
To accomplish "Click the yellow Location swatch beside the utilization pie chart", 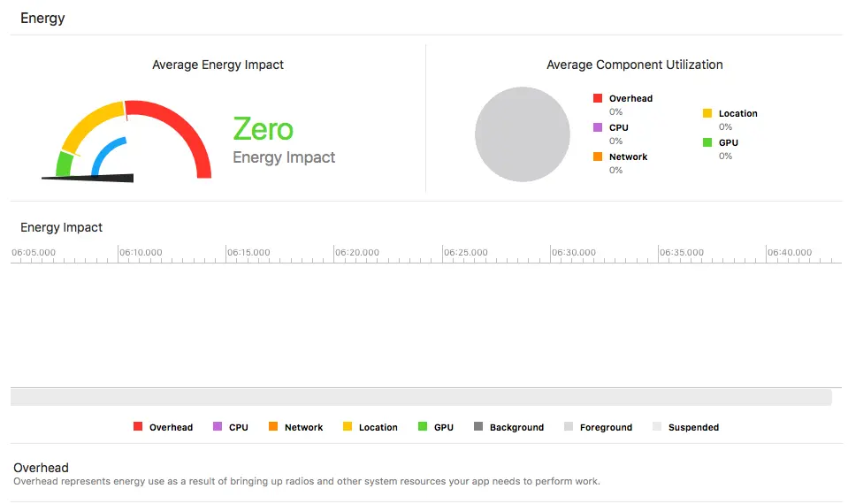I will (x=707, y=113).
